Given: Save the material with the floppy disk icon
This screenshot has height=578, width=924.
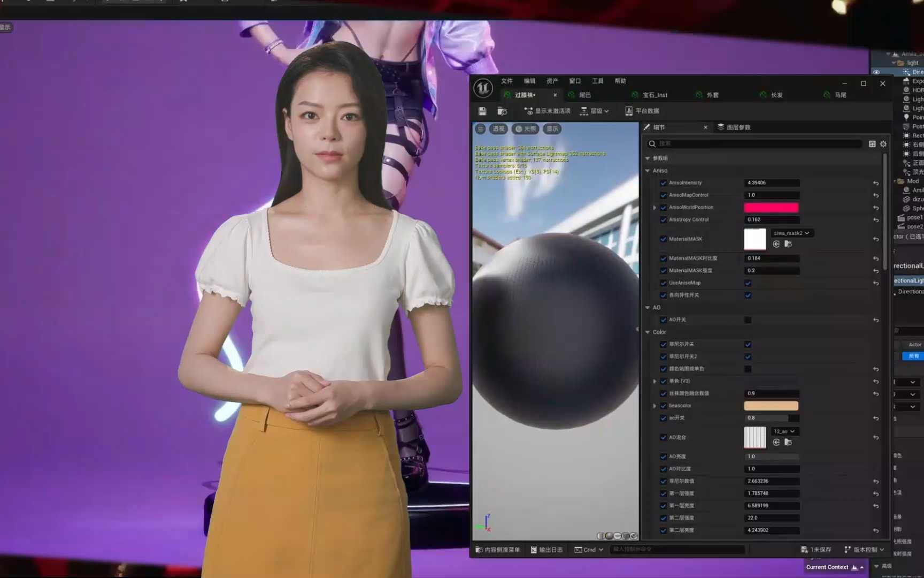Looking at the screenshot, I should pyautogui.click(x=482, y=111).
